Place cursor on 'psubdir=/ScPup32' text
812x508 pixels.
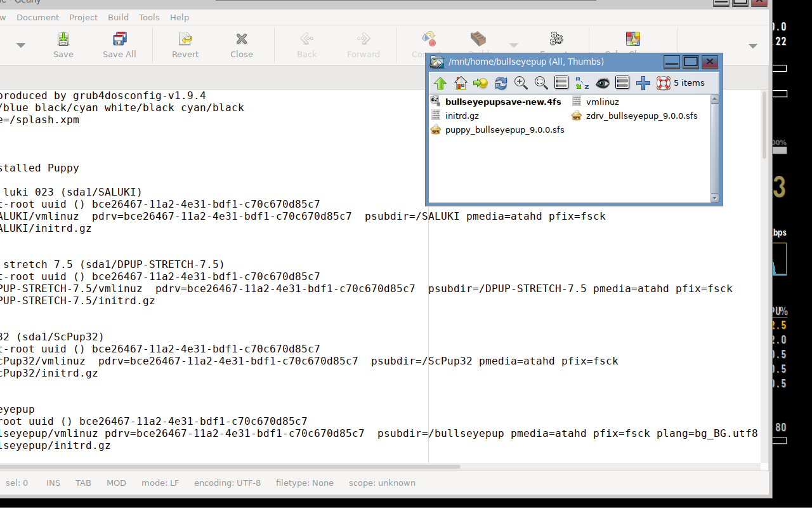tap(422, 361)
